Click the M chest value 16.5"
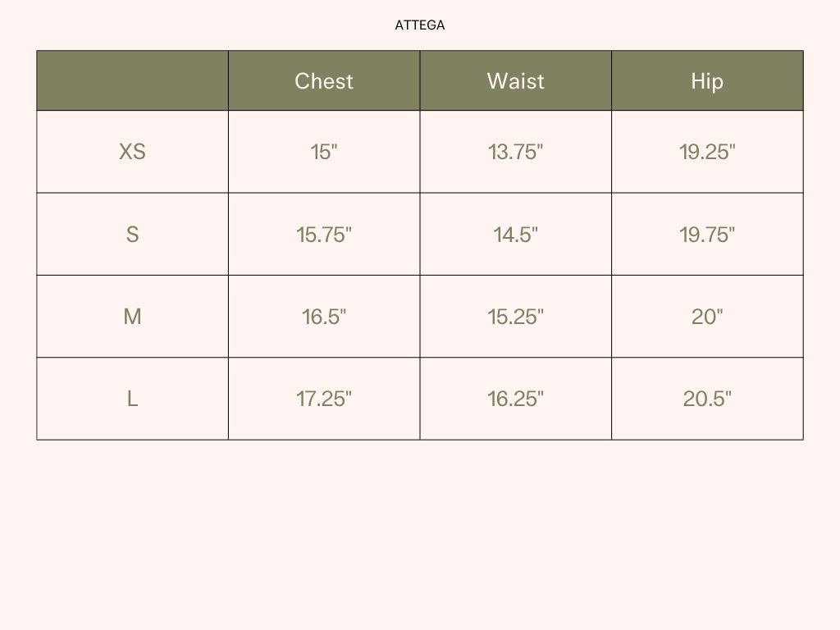Image resolution: width=840 pixels, height=630 pixels. pyautogui.click(x=324, y=317)
